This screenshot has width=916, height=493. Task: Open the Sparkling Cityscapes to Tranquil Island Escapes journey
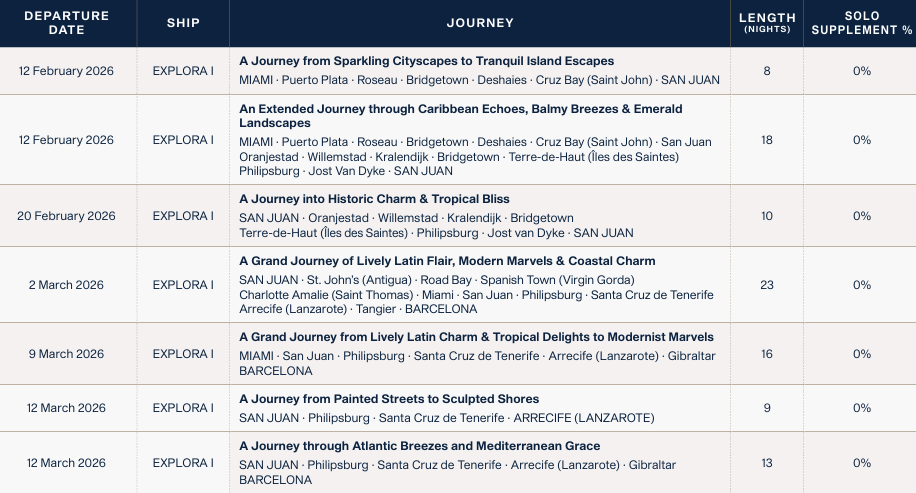point(426,61)
